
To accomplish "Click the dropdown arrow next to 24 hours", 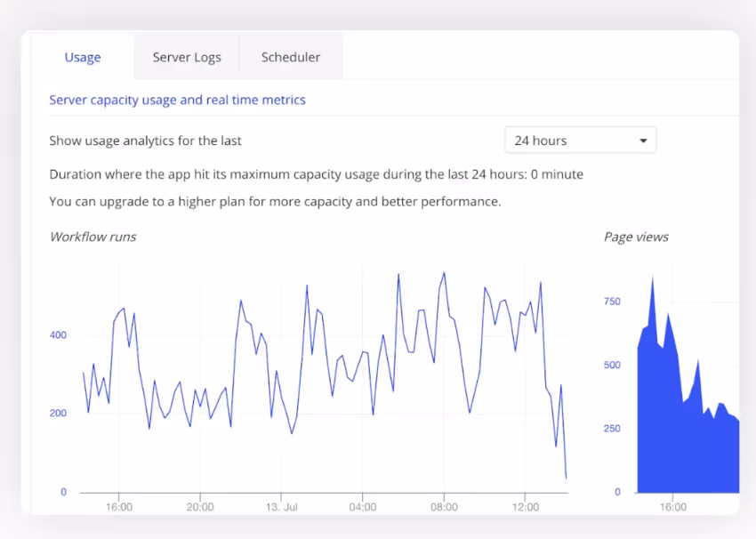I will (643, 141).
